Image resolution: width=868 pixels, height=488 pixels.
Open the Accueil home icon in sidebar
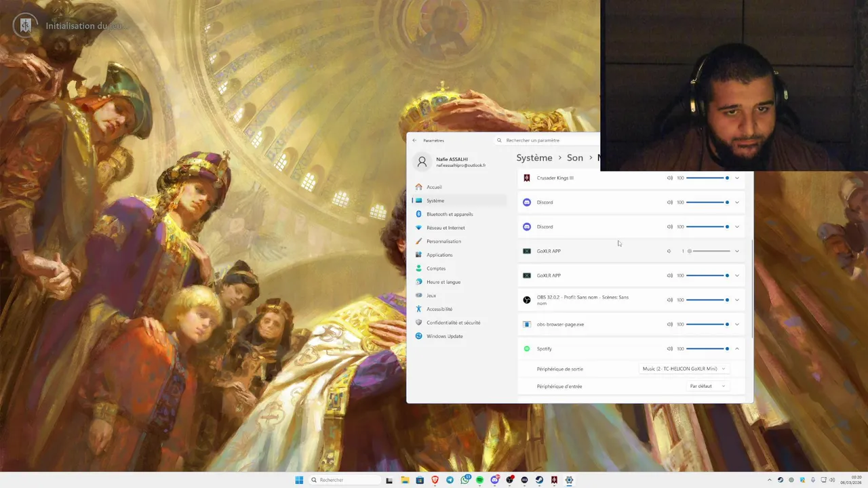click(x=418, y=187)
